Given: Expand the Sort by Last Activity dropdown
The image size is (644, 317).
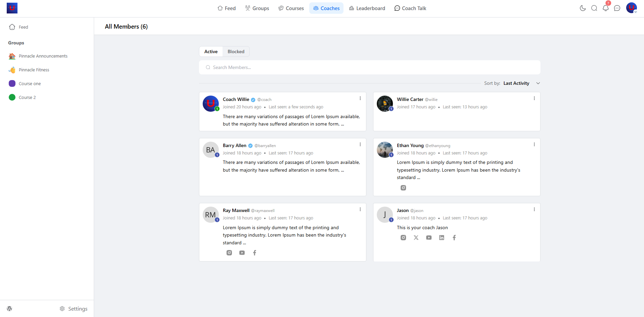Looking at the screenshot, I should click(521, 83).
